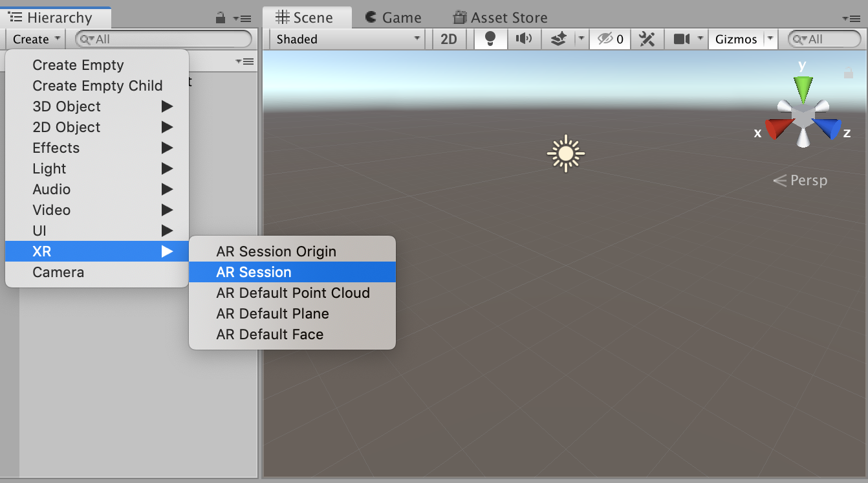Open the Asset Store tab
This screenshot has height=483, width=868.
500,17
